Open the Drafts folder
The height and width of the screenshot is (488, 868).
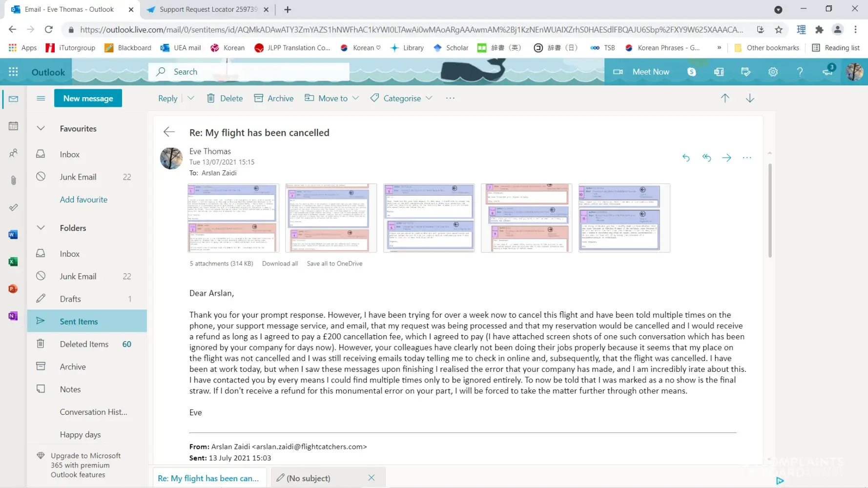(x=87, y=299)
